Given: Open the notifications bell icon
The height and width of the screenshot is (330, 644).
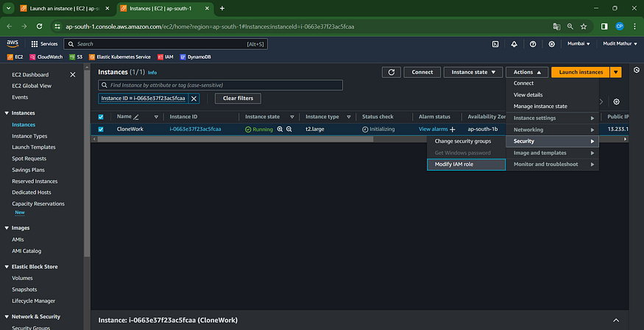Looking at the screenshot, I should pos(514,44).
